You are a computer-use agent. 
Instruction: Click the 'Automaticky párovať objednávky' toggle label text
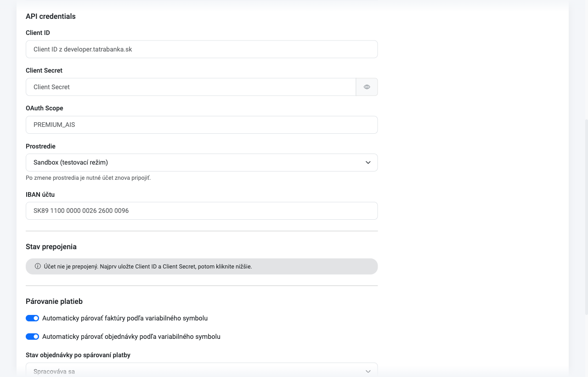(x=131, y=337)
